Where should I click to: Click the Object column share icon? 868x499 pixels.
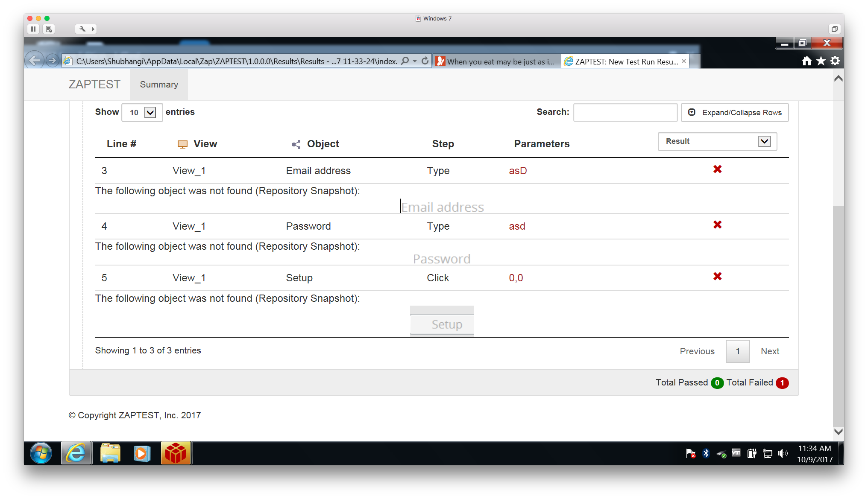coord(296,144)
